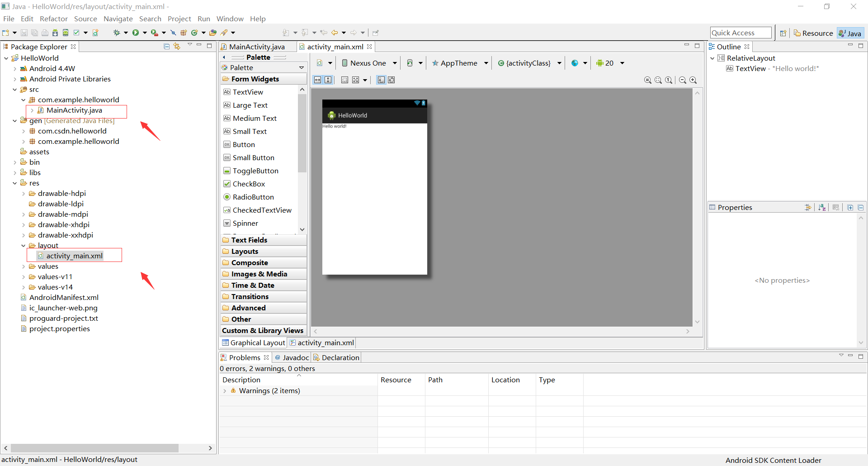Select AndroidManifest.xml in Package Explorer
This screenshot has width=868, height=466.
point(64,297)
